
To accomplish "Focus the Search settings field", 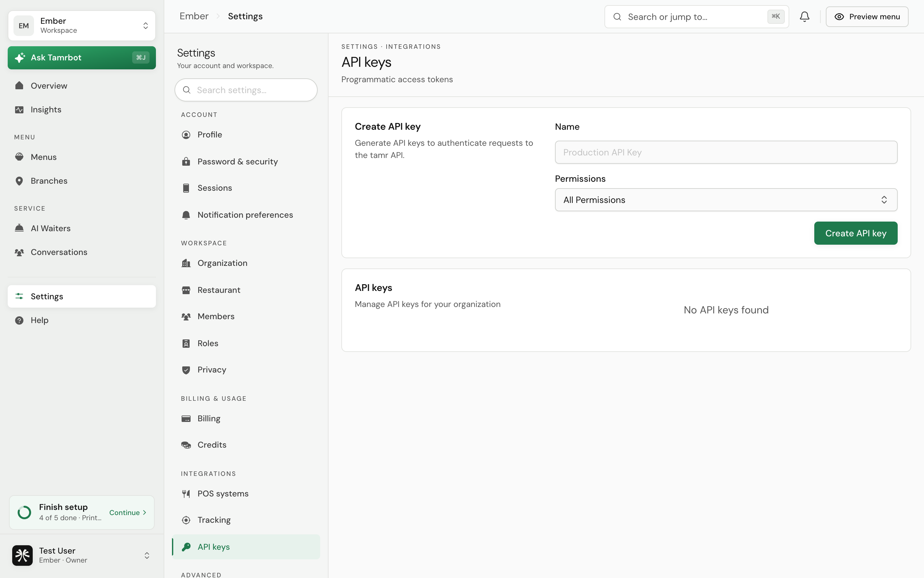I will (246, 90).
